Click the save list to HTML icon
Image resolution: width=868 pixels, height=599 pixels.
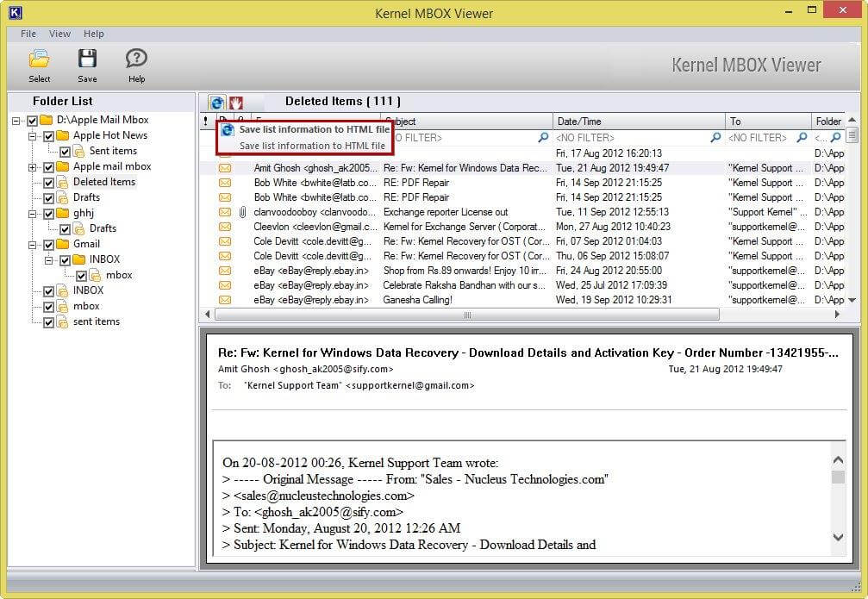point(216,103)
